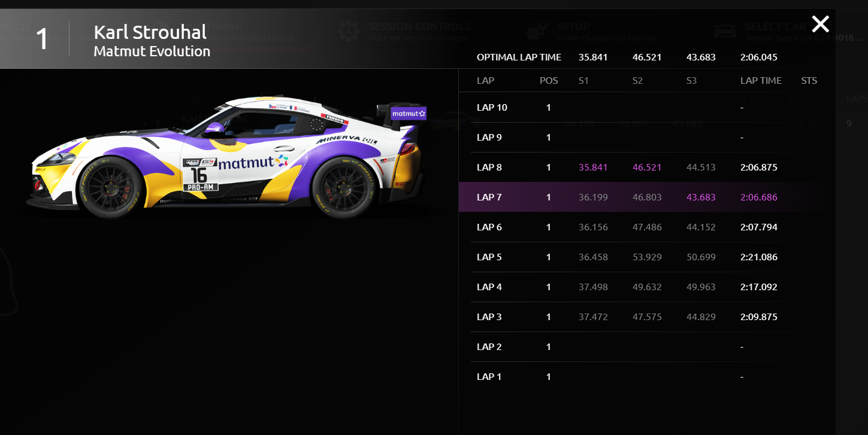Click the S1 column header
The image size is (868, 435).
583,81
